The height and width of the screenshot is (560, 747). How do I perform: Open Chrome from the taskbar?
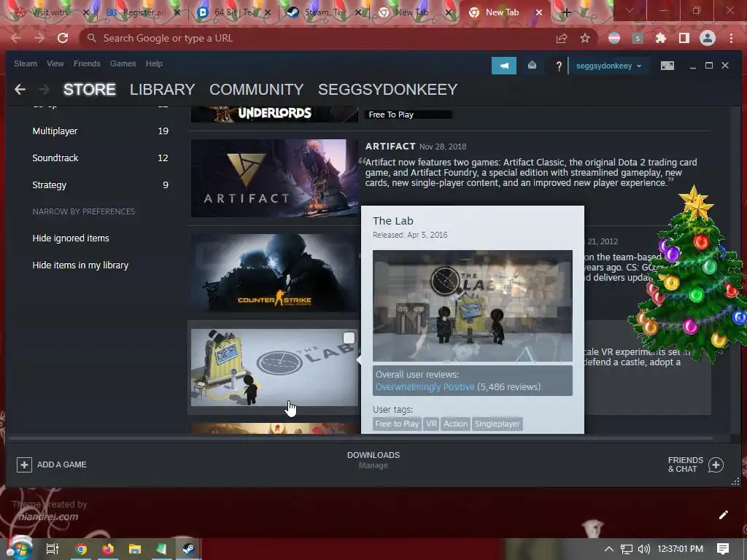point(81,549)
